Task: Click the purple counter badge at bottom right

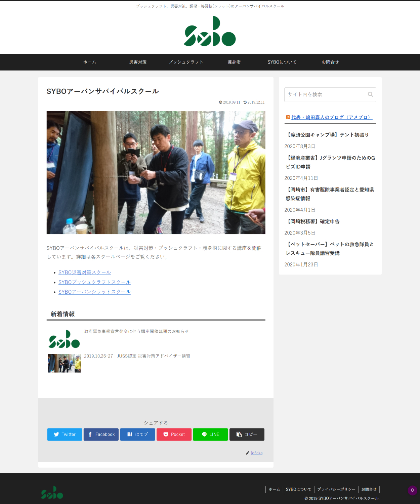Action: pyautogui.click(x=412, y=490)
